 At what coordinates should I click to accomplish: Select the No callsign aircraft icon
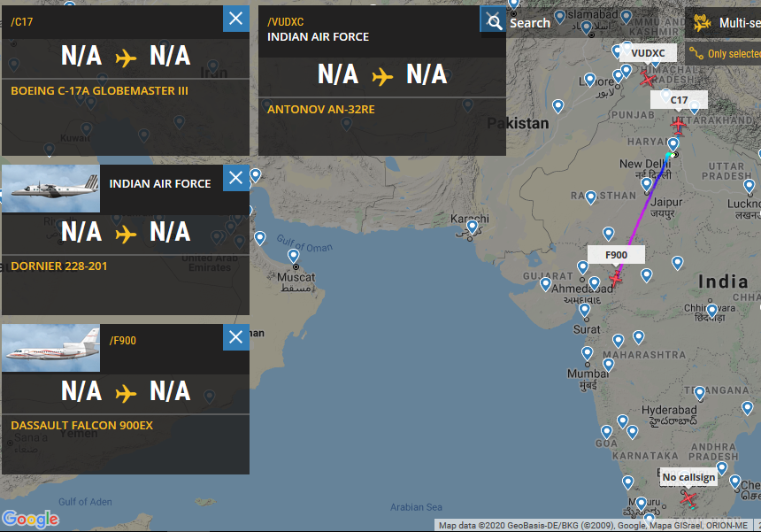tap(688, 498)
